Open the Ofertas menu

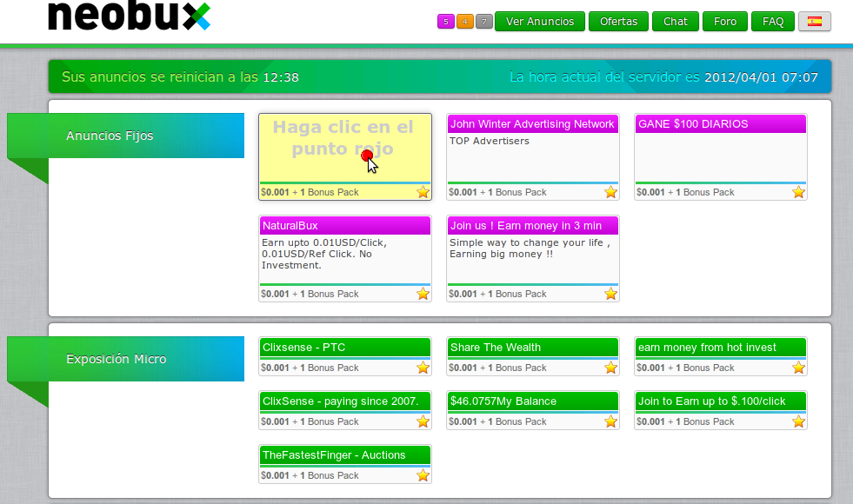tap(618, 21)
